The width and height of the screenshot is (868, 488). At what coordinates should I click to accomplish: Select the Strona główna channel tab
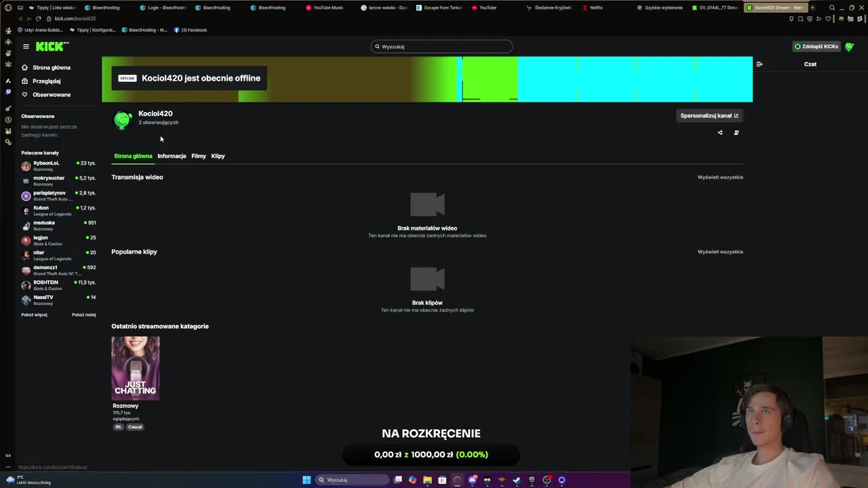133,156
